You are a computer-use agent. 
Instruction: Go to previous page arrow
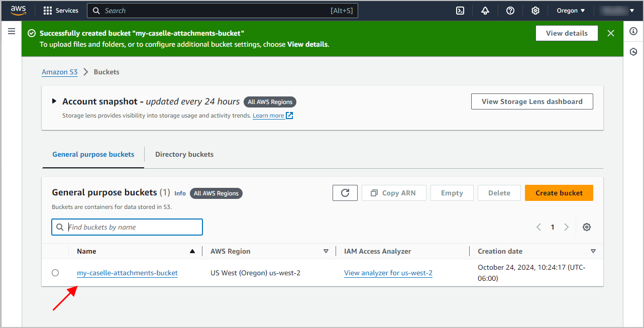[539, 227]
